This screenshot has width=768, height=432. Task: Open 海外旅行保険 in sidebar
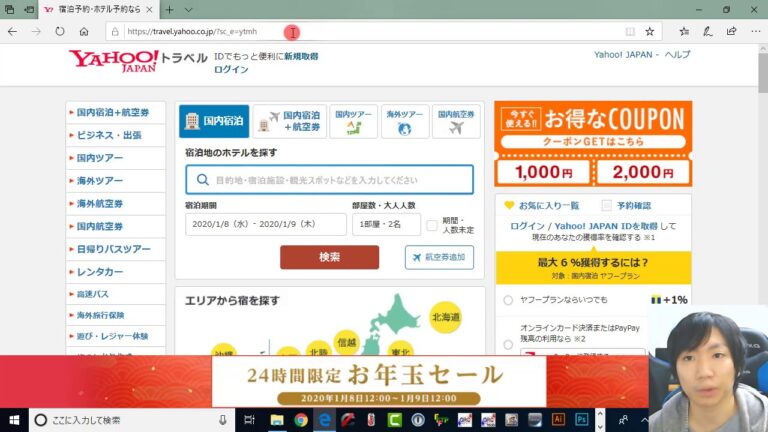116,315
